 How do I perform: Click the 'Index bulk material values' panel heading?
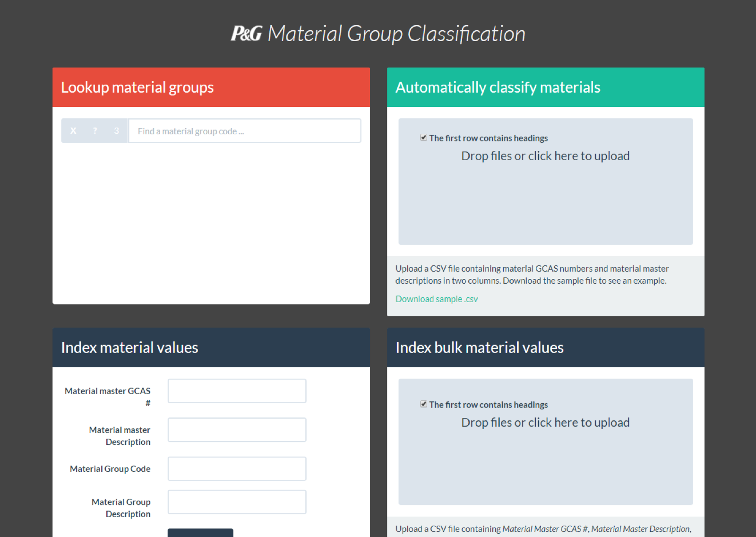[480, 347]
